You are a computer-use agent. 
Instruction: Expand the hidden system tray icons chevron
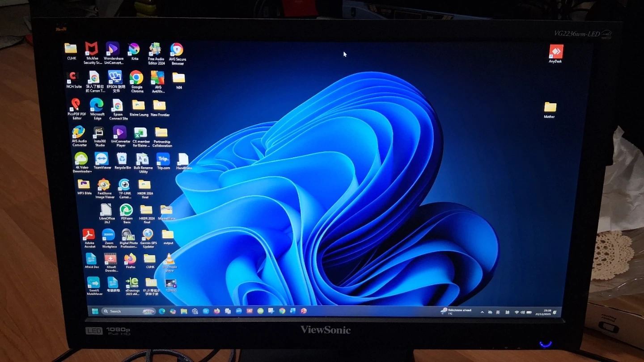(482, 312)
